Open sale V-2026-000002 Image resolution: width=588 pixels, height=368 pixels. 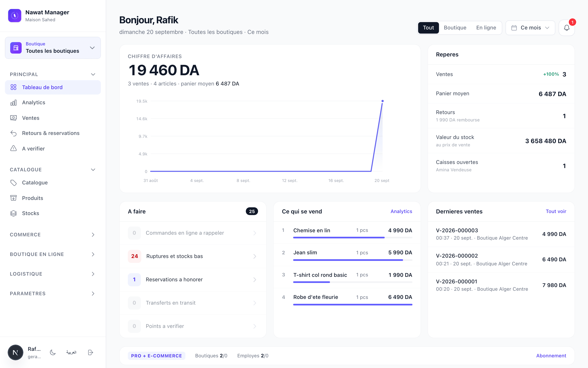point(501,260)
